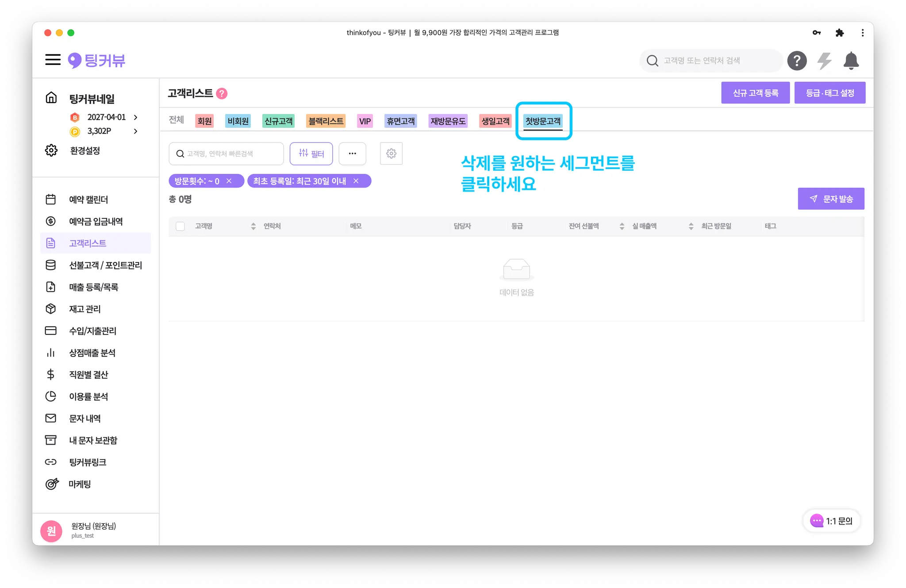Image resolution: width=906 pixels, height=588 pixels.
Task: Click the pink help icon beside 고객리스트
Action: coord(222,93)
